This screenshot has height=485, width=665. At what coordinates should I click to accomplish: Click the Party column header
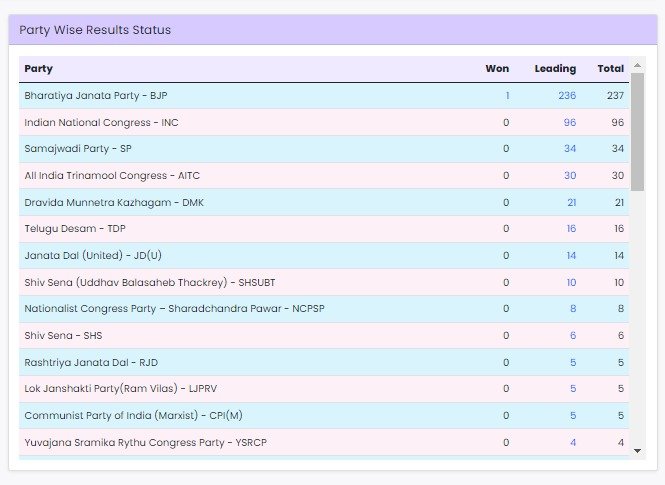[39, 69]
